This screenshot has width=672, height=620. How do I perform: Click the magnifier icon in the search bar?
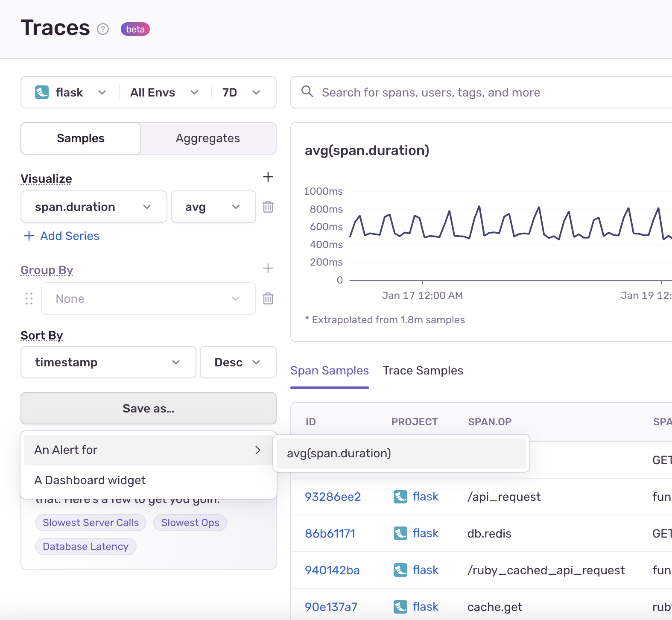point(307,92)
